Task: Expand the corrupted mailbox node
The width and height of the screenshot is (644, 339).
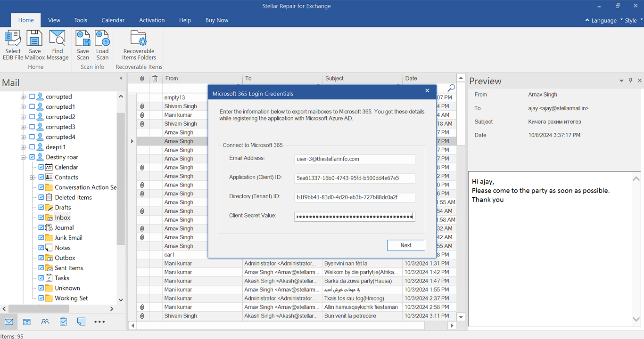Action: [23, 97]
